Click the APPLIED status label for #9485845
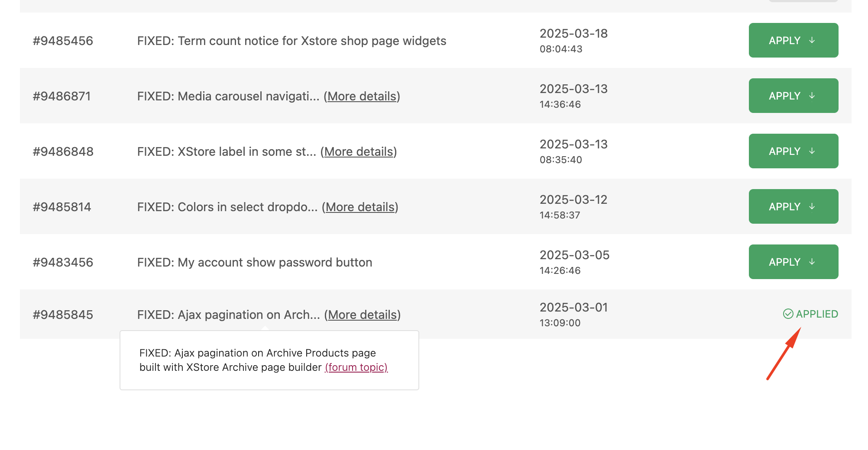868x450 pixels. pyautogui.click(x=817, y=314)
